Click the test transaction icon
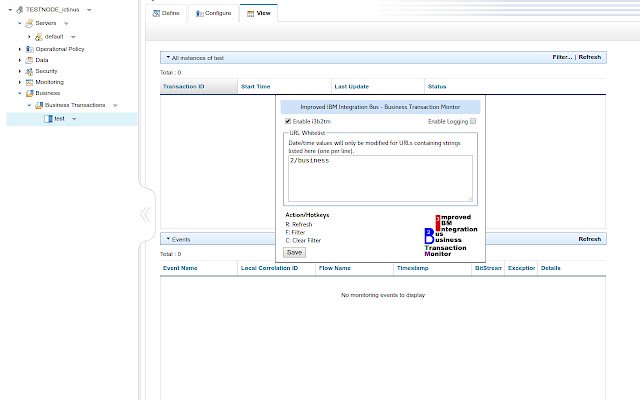This screenshot has height=400, width=640. [x=48, y=119]
